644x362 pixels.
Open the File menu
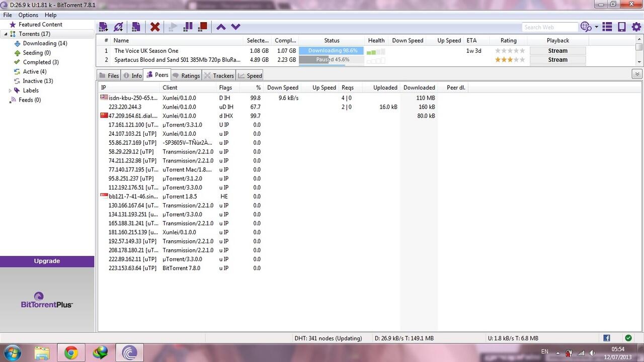click(x=8, y=15)
